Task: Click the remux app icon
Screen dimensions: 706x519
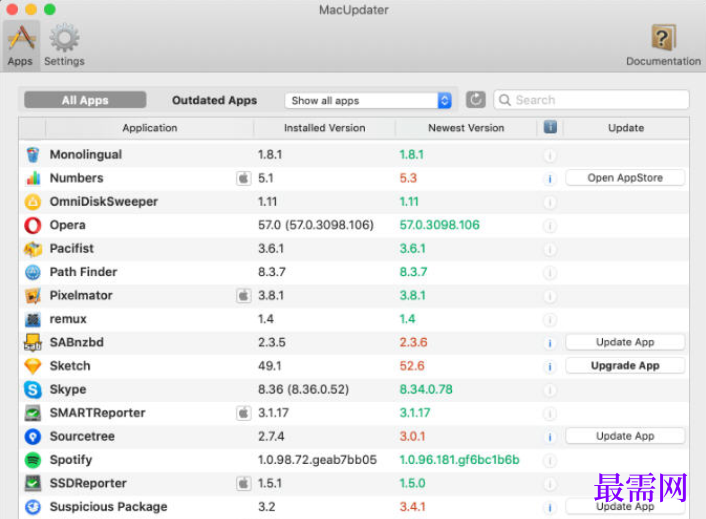Action: (33, 319)
